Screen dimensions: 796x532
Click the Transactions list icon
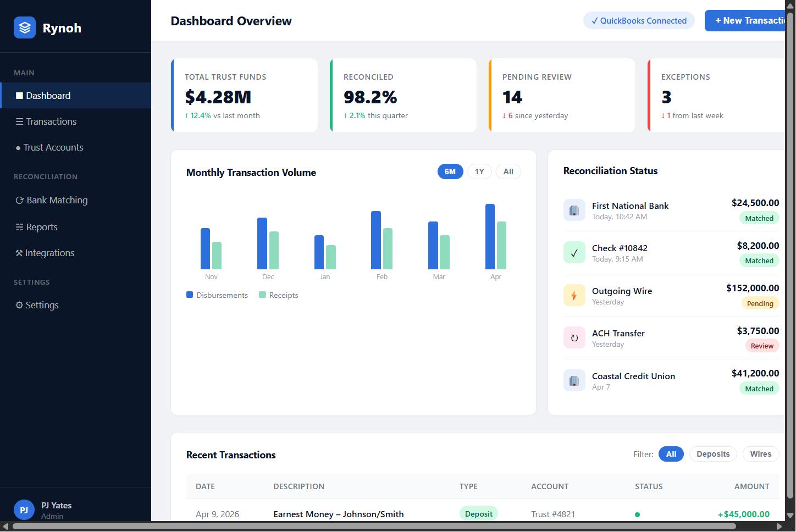(19, 121)
